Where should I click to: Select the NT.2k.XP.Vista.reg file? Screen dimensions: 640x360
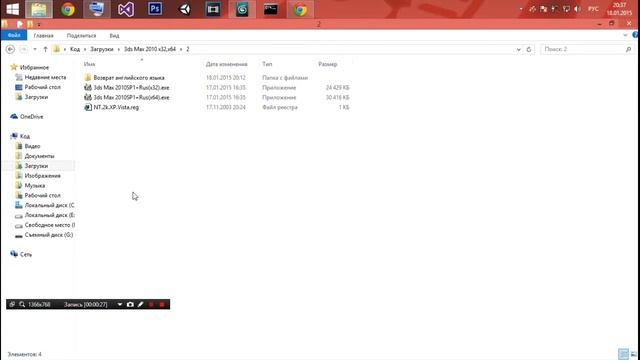tap(116, 107)
